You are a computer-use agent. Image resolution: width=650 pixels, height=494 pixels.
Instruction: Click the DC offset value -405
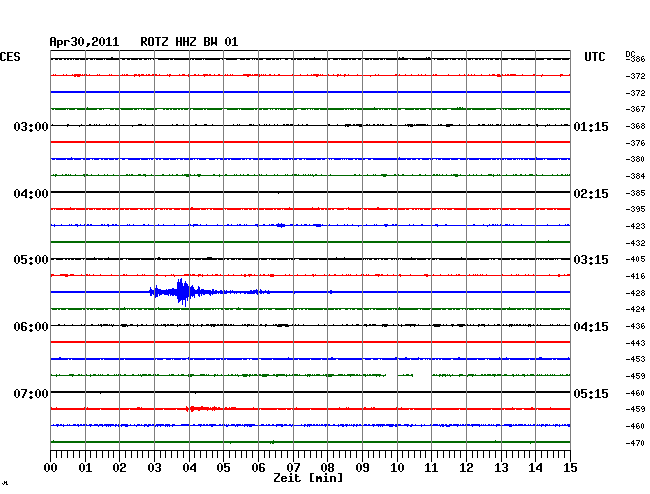tap(635, 259)
